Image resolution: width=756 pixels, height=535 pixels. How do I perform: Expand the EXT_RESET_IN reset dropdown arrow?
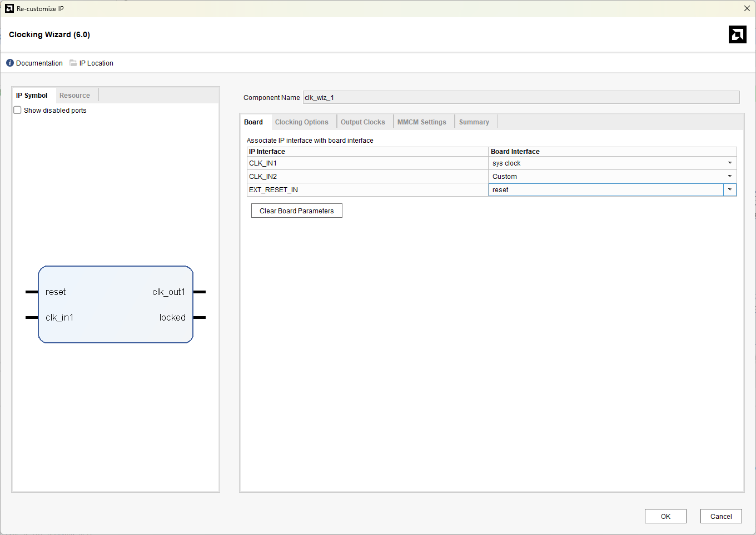(x=729, y=190)
